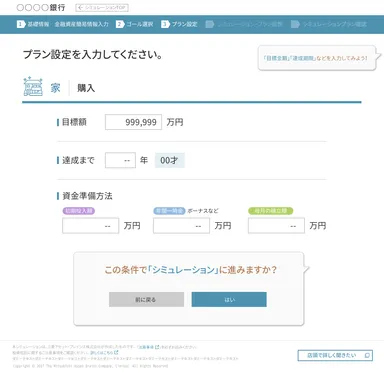Image resolution: width=384 pixels, height=372 pixels.
Task: Click the ボーナスなど caption text
Action: [203, 211]
